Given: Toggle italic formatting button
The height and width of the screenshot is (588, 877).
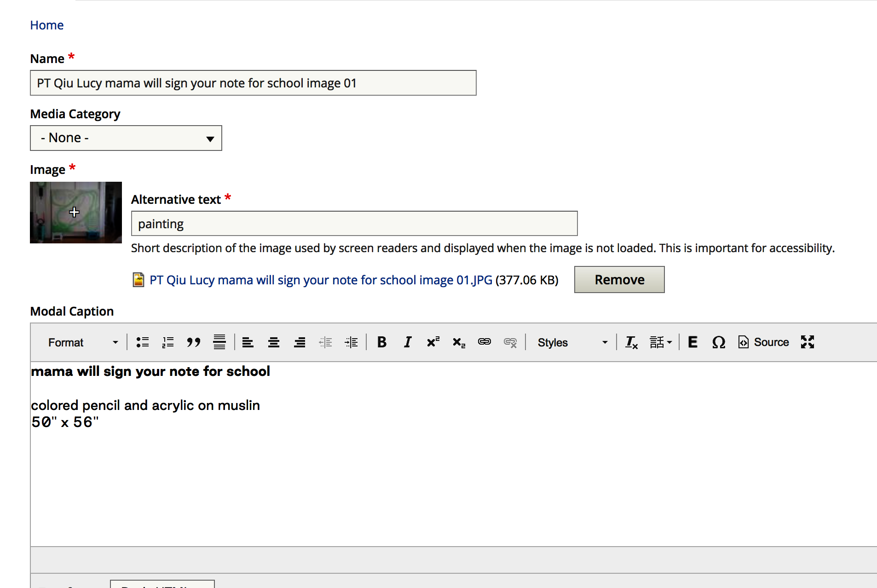Looking at the screenshot, I should pyautogui.click(x=407, y=342).
